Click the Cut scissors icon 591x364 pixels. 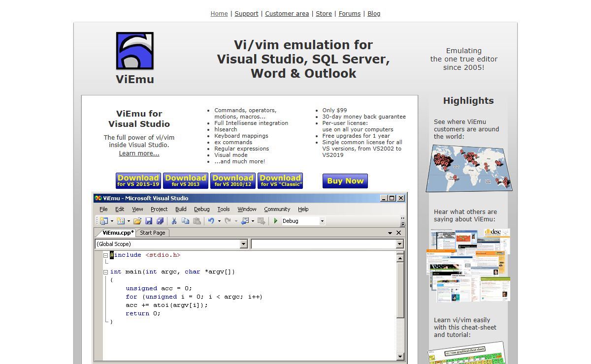click(x=174, y=221)
